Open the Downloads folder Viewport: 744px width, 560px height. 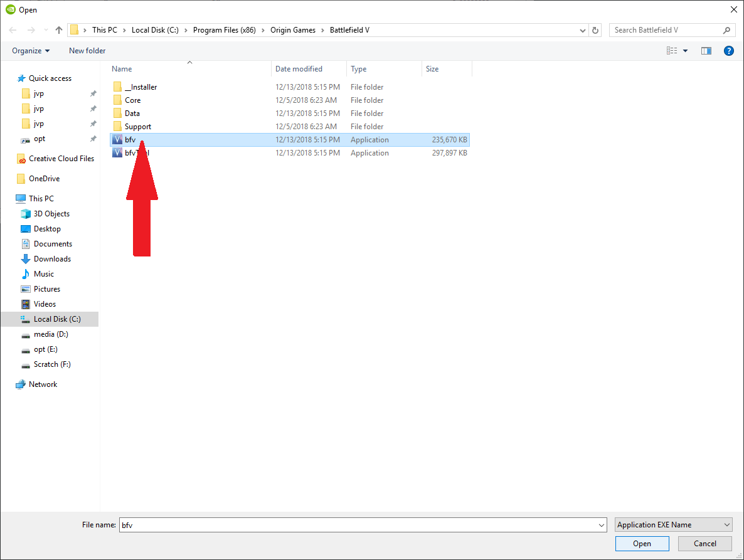pyautogui.click(x=52, y=259)
